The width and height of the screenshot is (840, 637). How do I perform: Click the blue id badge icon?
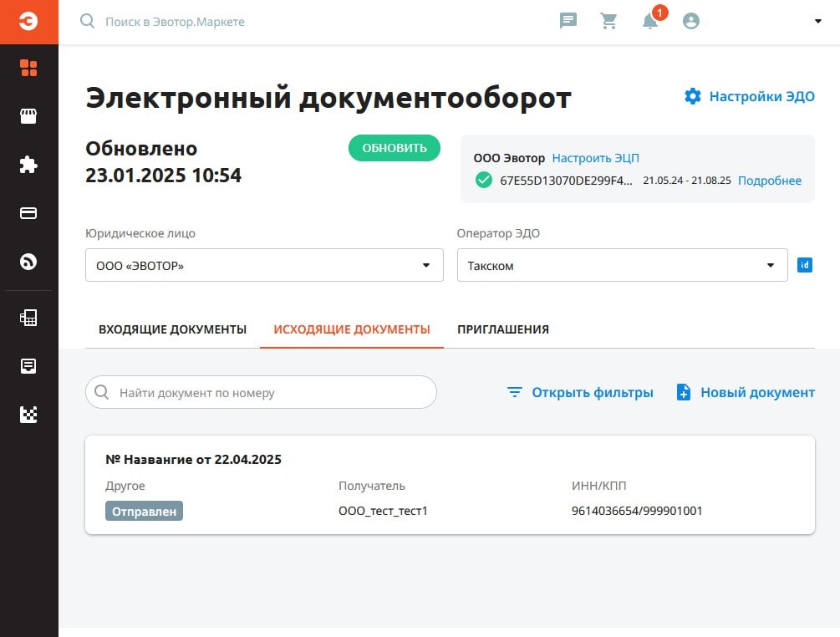coord(805,265)
